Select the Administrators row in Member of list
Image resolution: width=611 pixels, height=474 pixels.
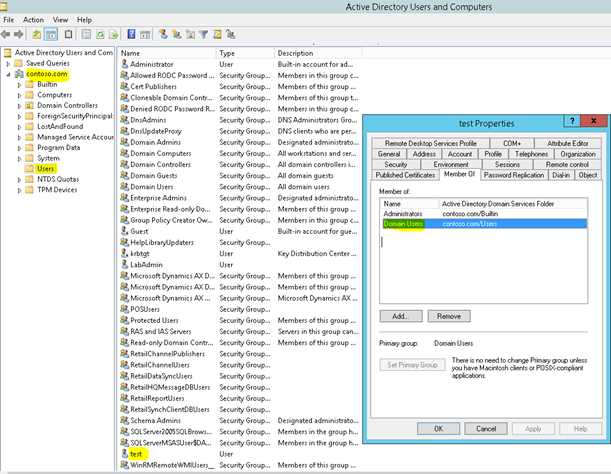click(x=401, y=213)
